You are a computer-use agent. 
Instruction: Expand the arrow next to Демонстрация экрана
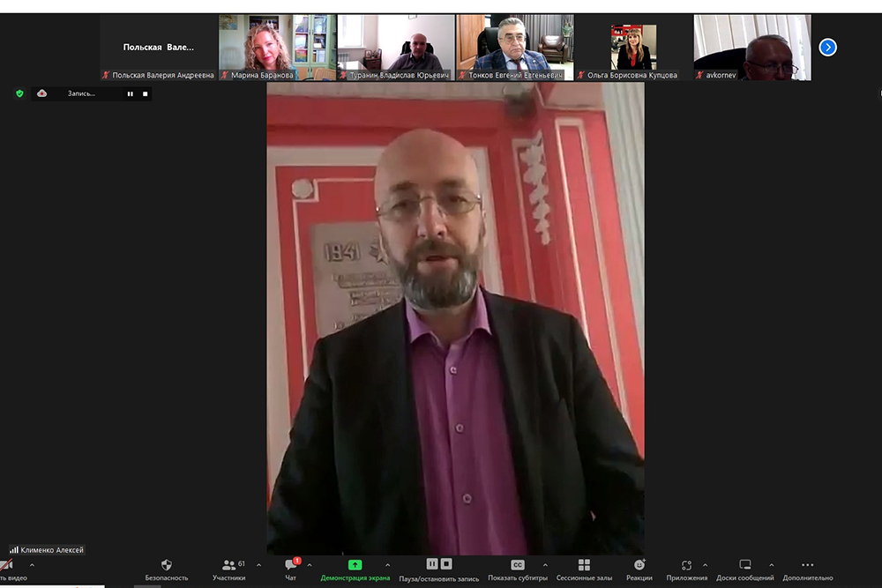[387, 565]
